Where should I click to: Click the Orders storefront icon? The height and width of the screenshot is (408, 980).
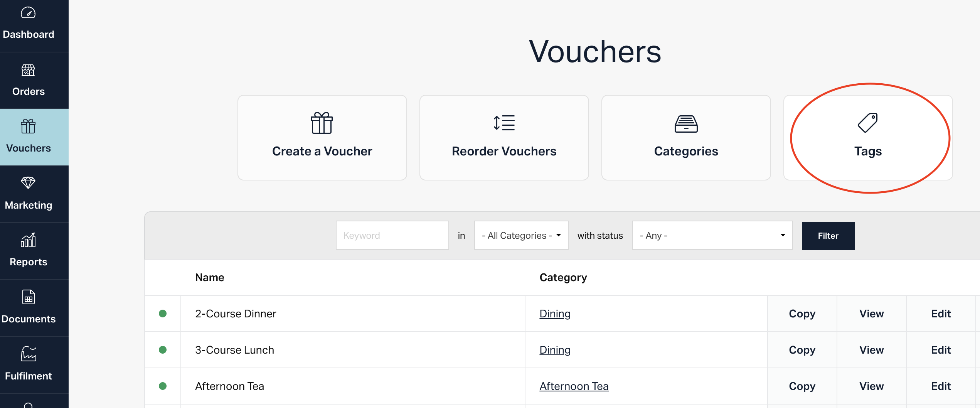click(28, 70)
